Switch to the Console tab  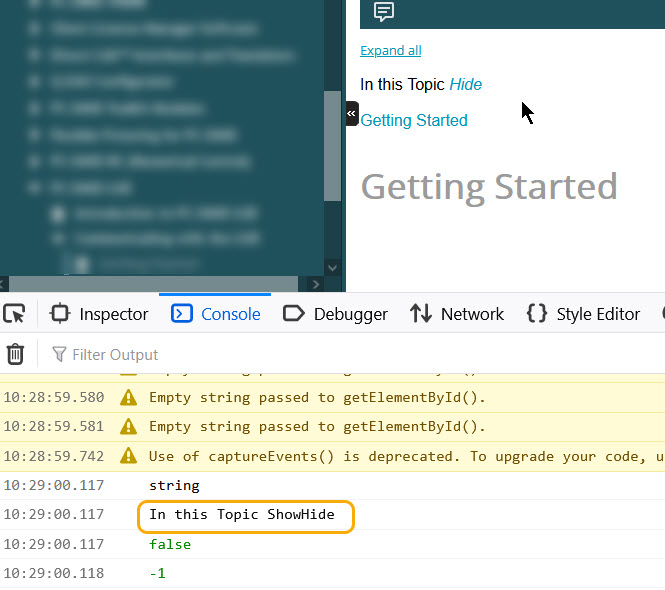pyautogui.click(x=216, y=314)
